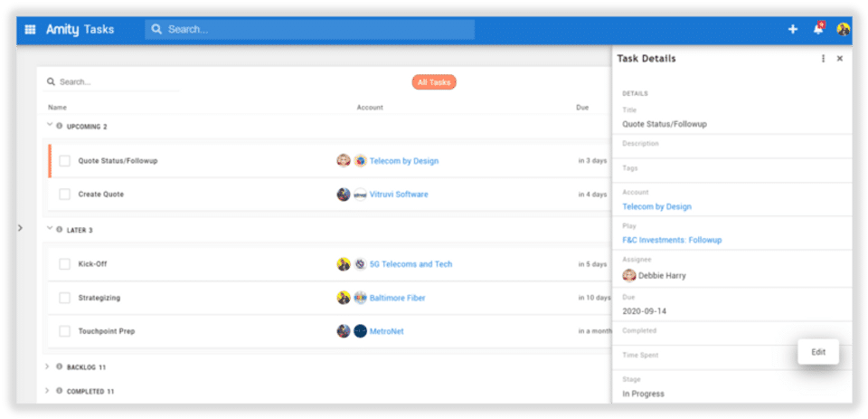
Task: Open the notifications bell icon
Action: pos(818,29)
